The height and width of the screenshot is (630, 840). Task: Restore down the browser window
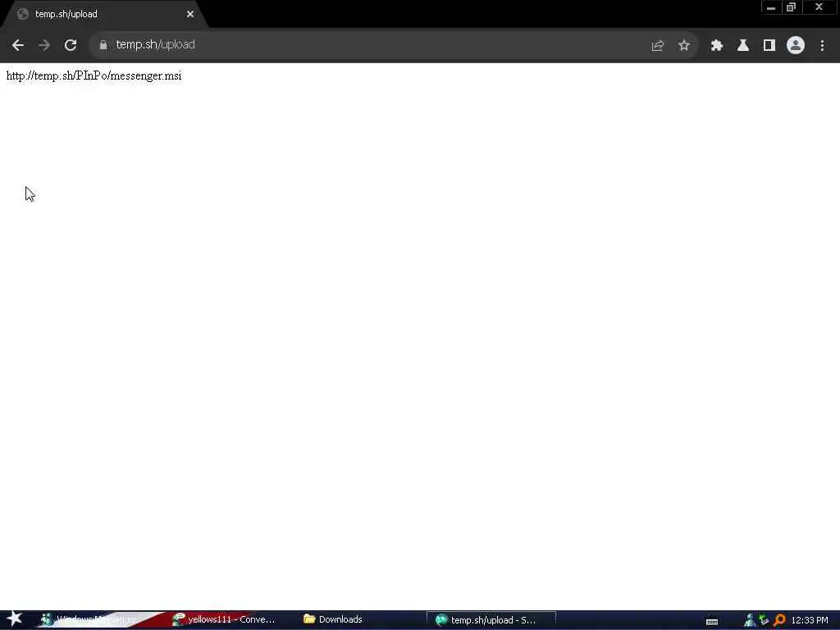pyautogui.click(x=791, y=7)
